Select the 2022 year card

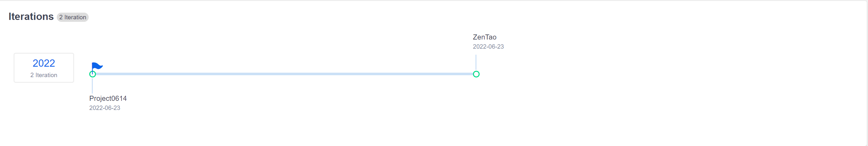point(44,68)
